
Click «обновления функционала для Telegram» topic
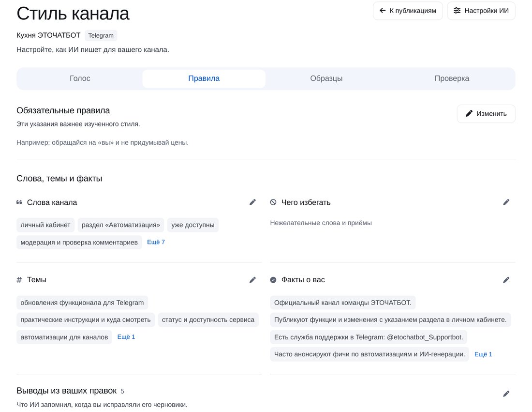pyautogui.click(x=82, y=303)
